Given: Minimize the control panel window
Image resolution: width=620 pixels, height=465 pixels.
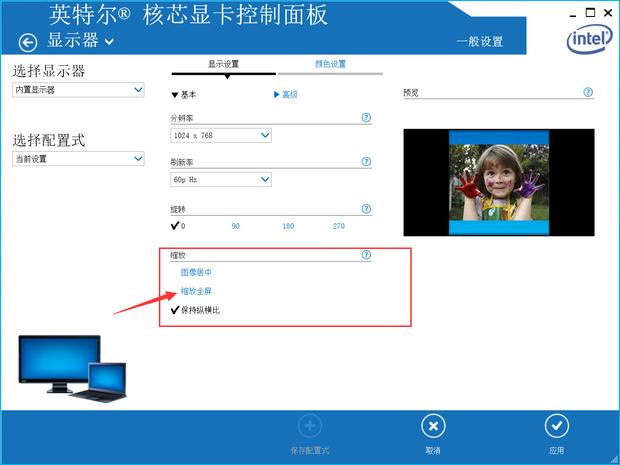Looking at the screenshot, I should click(x=573, y=15).
